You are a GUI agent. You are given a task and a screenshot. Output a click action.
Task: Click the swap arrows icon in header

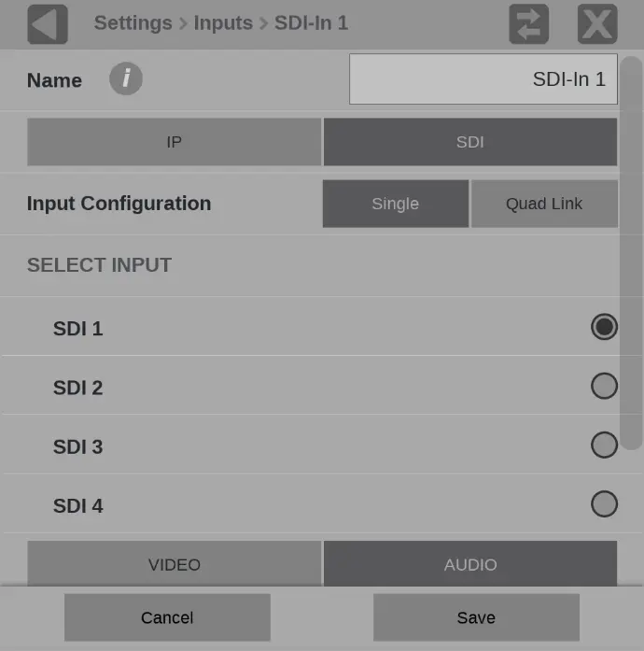529,24
